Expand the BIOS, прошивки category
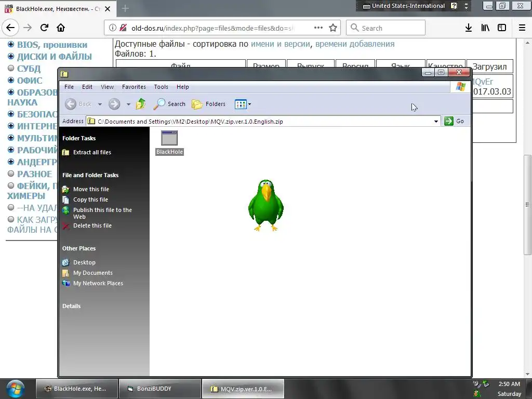The image size is (532, 399). click(x=11, y=44)
